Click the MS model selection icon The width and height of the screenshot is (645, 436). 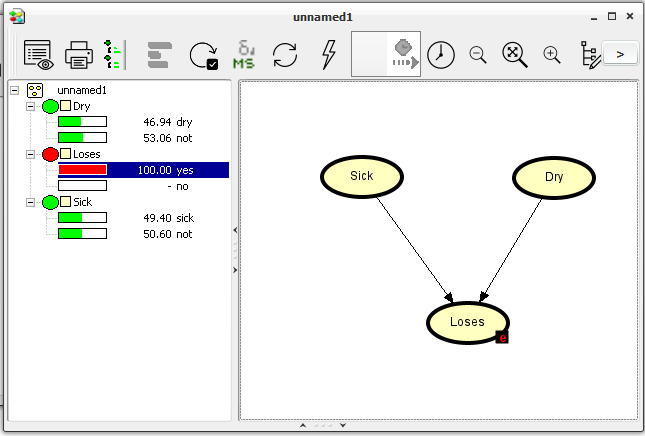coord(244,54)
